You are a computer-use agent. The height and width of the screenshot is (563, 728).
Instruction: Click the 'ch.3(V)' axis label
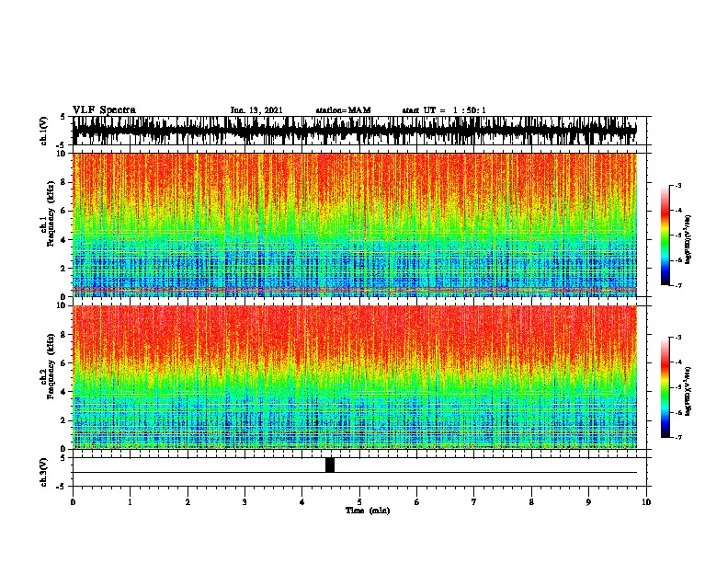44,472
